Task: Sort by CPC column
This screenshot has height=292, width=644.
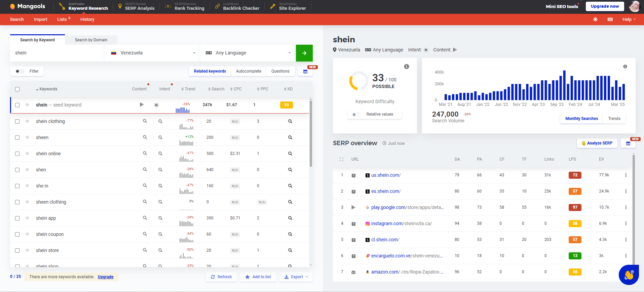Action: [x=235, y=89]
